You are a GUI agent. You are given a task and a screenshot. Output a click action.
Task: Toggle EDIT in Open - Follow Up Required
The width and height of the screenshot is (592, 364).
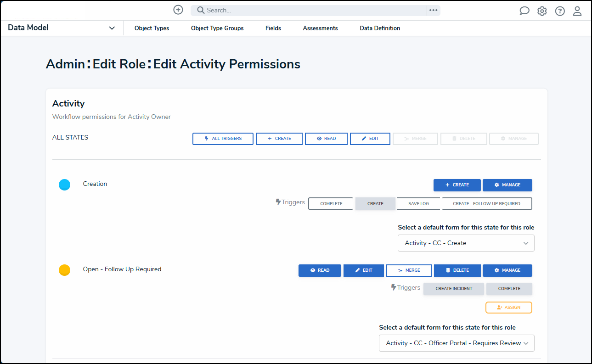coord(364,270)
